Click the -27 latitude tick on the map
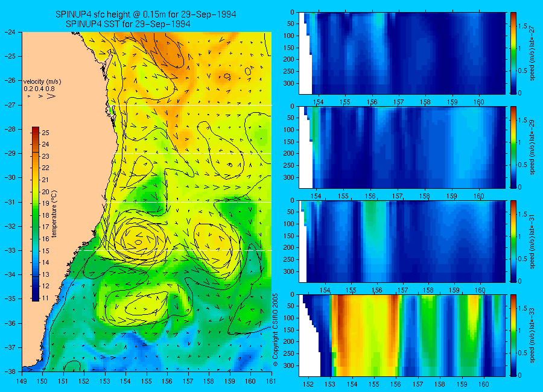This screenshot has width=543, height=392. [x=10, y=105]
